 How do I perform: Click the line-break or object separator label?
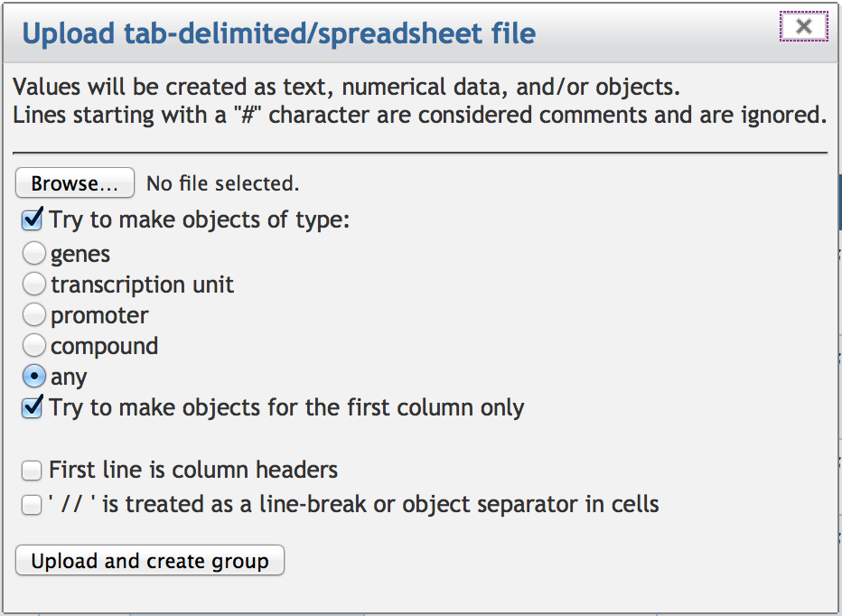353,504
